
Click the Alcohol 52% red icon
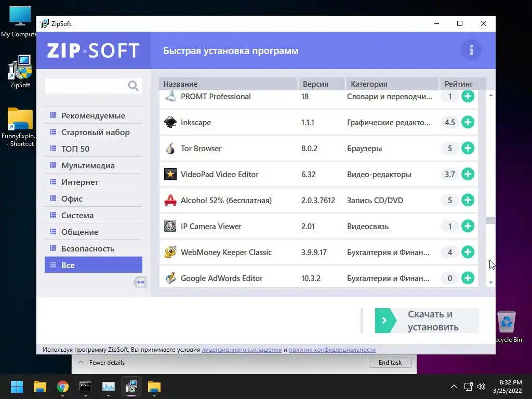point(170,200)
